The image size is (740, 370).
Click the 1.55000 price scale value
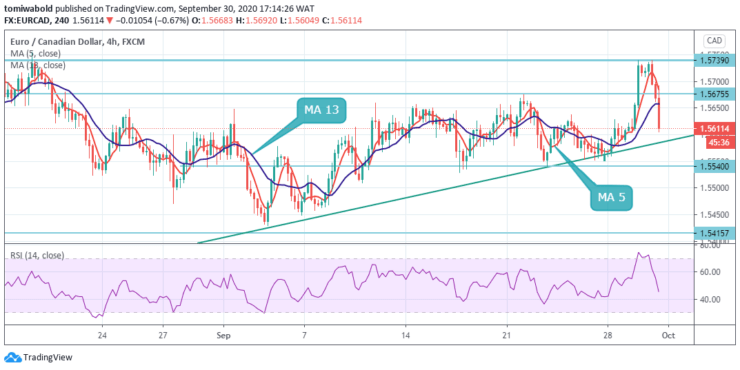(714, 188)
